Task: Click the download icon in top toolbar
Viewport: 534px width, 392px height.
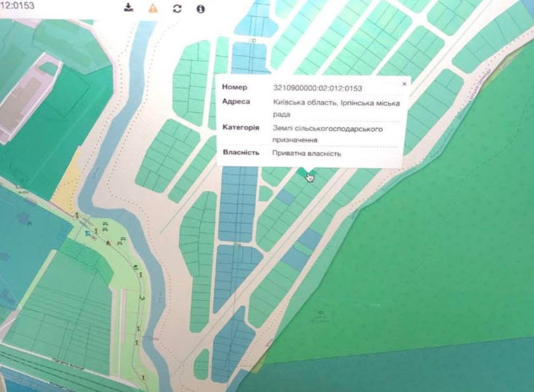Action: [128, 7]
